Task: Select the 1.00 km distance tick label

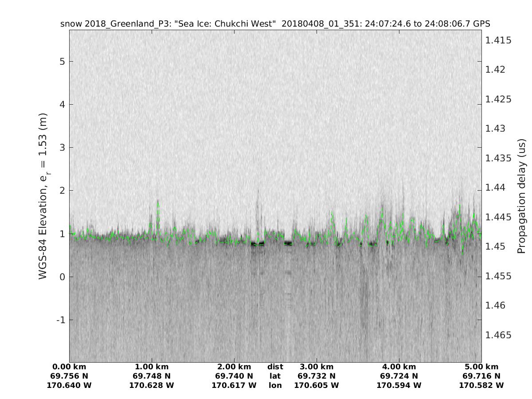Action: pos(152,367)
